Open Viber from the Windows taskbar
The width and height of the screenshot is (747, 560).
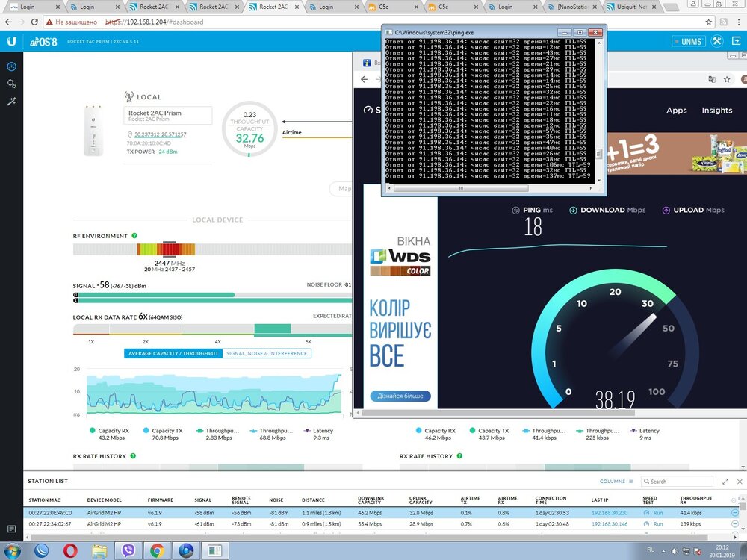(x=128, y=550)
